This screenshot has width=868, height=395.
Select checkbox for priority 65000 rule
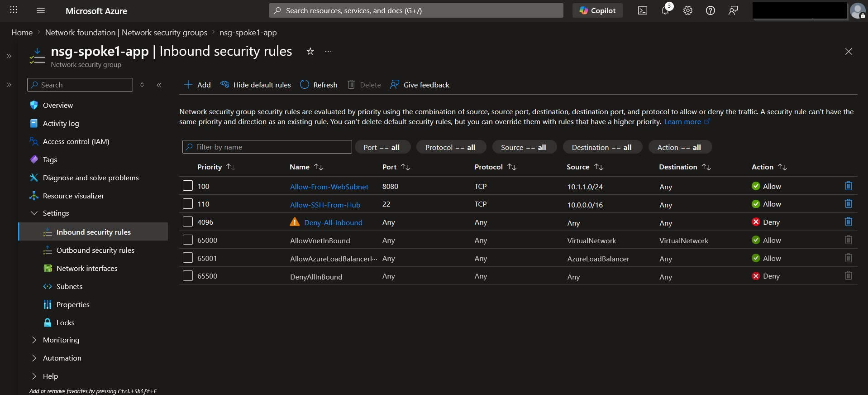click(x=188, y=240)
